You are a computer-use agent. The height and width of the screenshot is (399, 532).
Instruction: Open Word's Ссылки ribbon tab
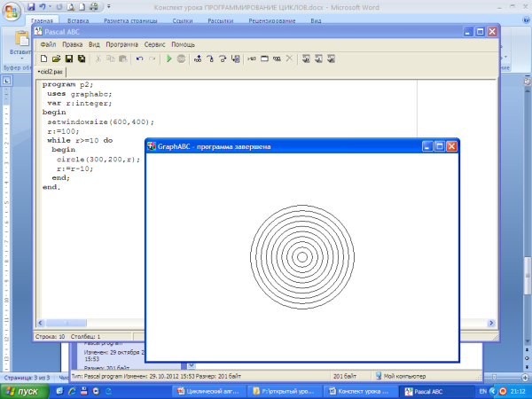tap(183, 19)
